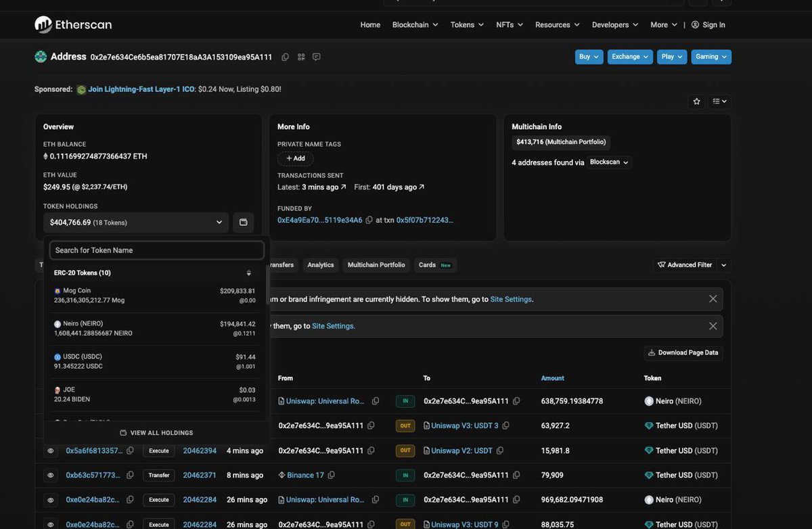This screenshot has height=529, width=812.
Task: Open the Exchange dropdown button
Action: click(x=630, y=57)
